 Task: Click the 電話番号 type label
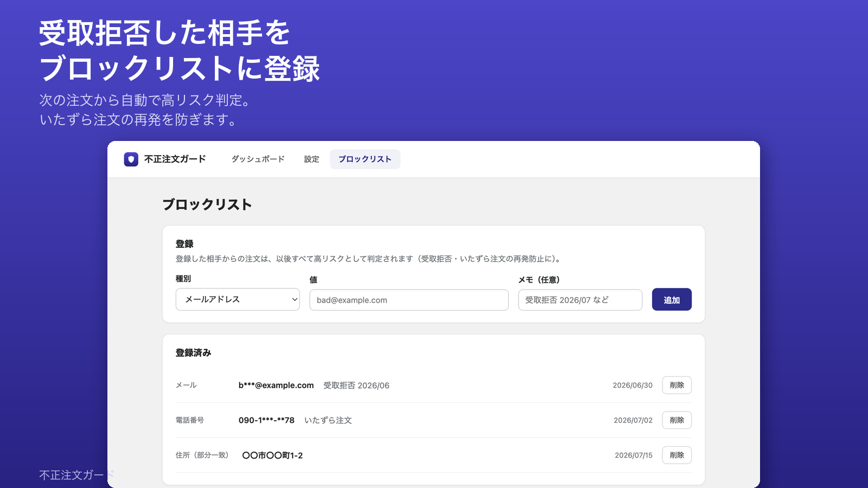190,420
